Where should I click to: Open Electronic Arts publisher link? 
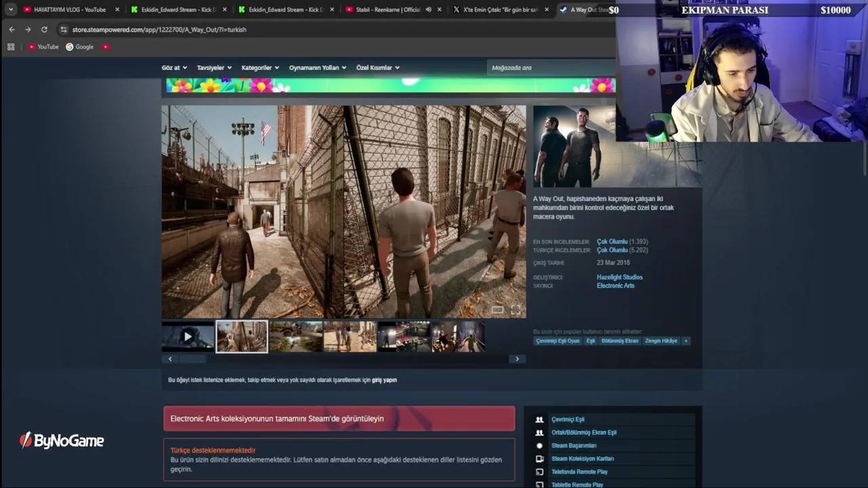click(616, 286)
